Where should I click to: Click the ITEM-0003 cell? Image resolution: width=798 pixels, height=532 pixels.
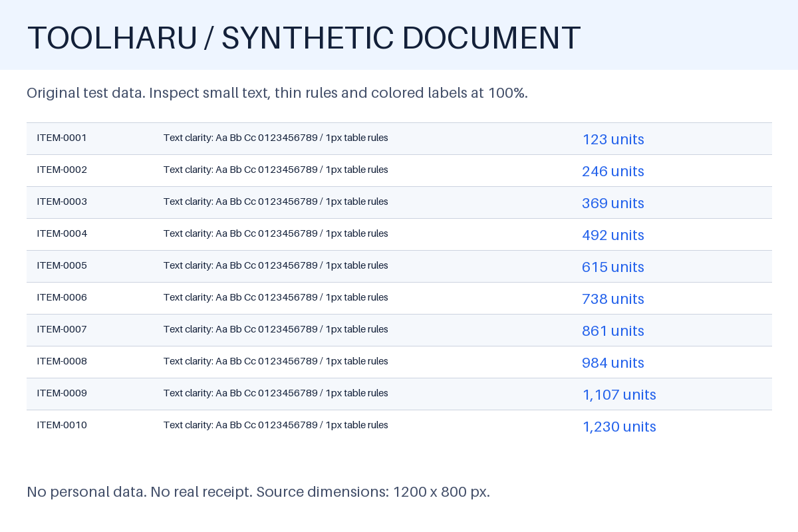62,201
